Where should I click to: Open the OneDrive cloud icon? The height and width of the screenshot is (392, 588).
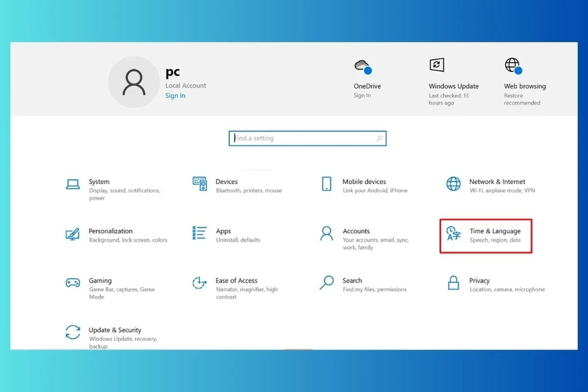point(363,67)
